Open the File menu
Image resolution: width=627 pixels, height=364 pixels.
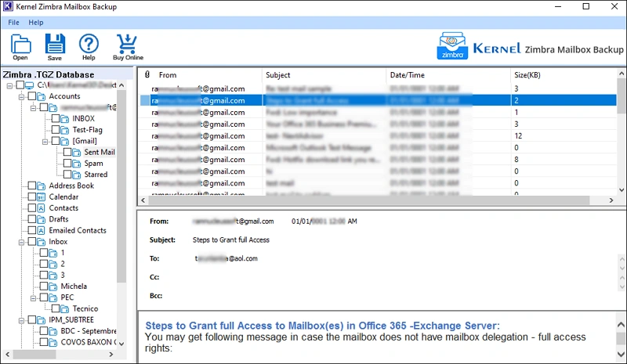[13, 23]
